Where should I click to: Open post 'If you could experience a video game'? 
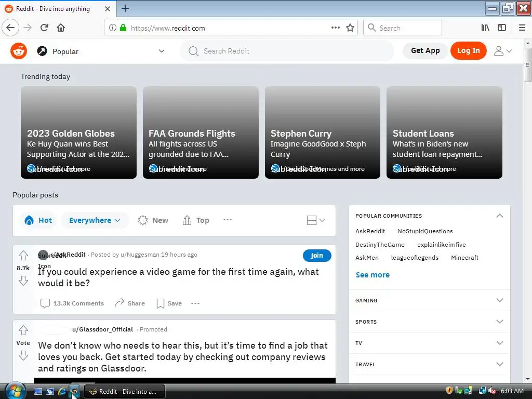[x=179, y=277]
